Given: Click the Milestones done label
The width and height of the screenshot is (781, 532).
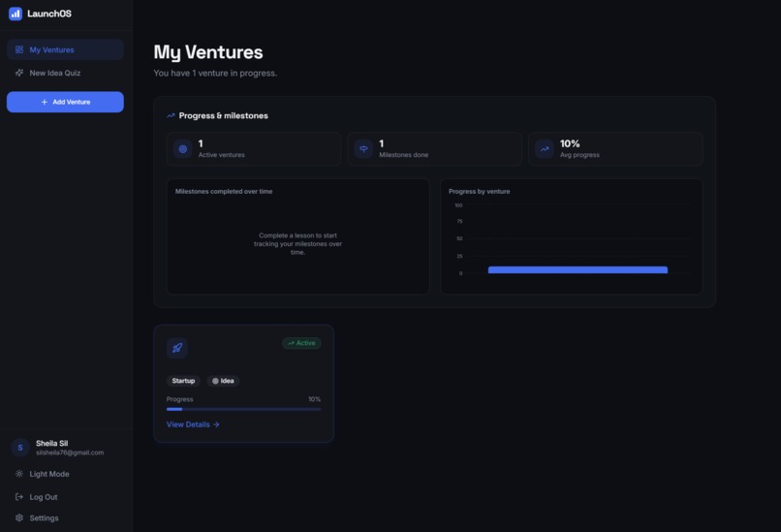Looking at the screenshot, I should pos(403,155).
